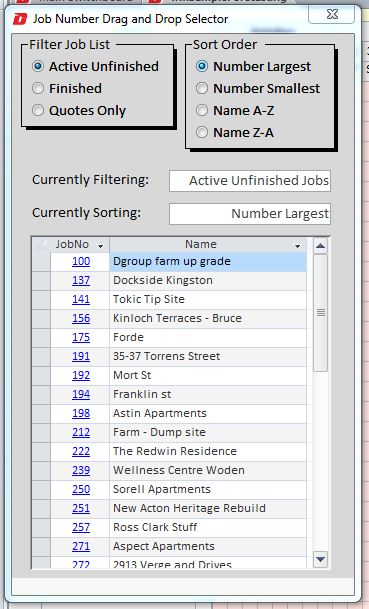Open job number 212 link
The image size is (369, 609).
(81, 433)
